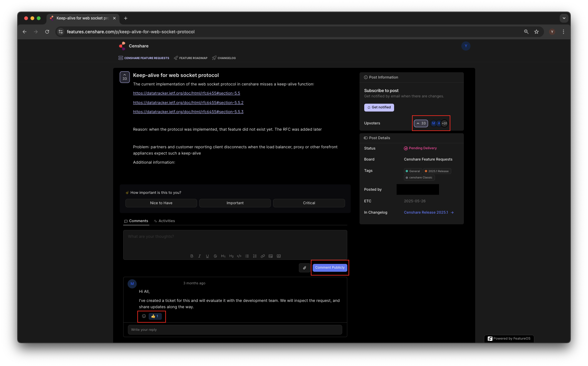
Task: Expand the +31 upvoters list
Action: 444,123
